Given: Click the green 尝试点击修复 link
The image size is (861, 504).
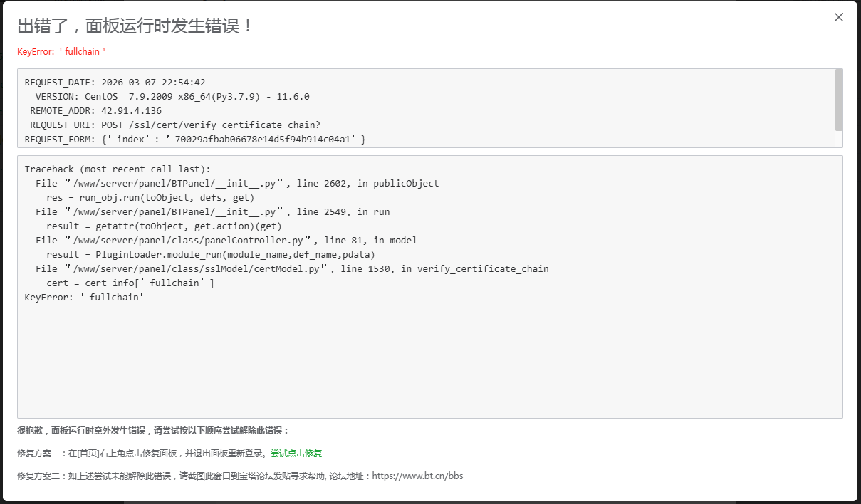Looking at the screenshot, I should coord(296,453).
